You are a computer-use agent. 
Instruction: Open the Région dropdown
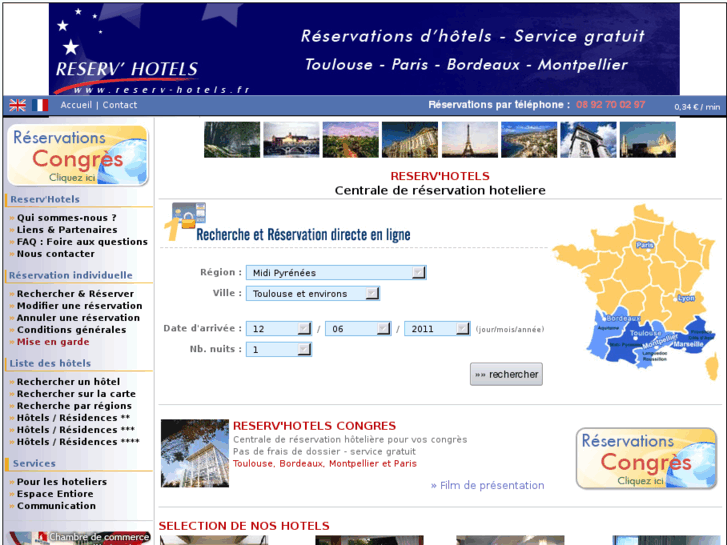(336, 273)
